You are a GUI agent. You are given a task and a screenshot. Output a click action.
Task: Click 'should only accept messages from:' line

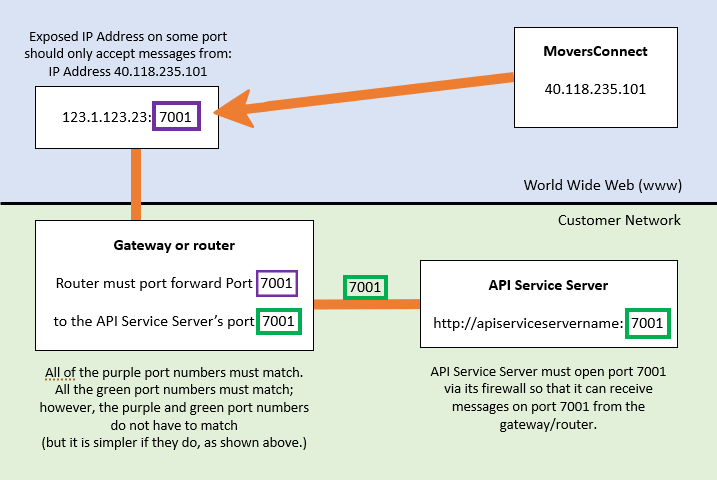tap(128, 54)
